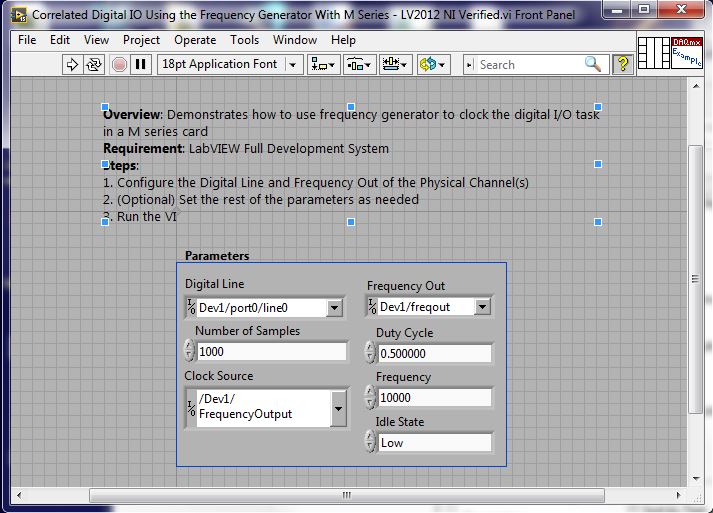Open the 18pt Application Font dropdown
This screenshot has height=513, width=713.
pos(231,64)
